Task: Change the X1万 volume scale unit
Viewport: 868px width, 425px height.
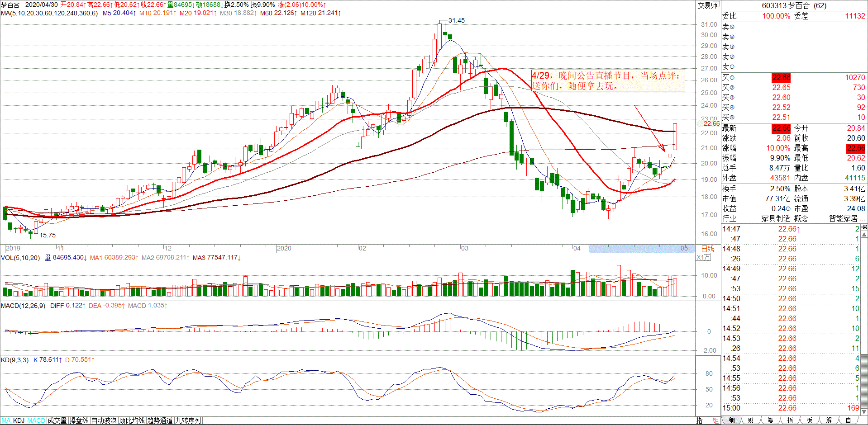Action: pos(703,258)
